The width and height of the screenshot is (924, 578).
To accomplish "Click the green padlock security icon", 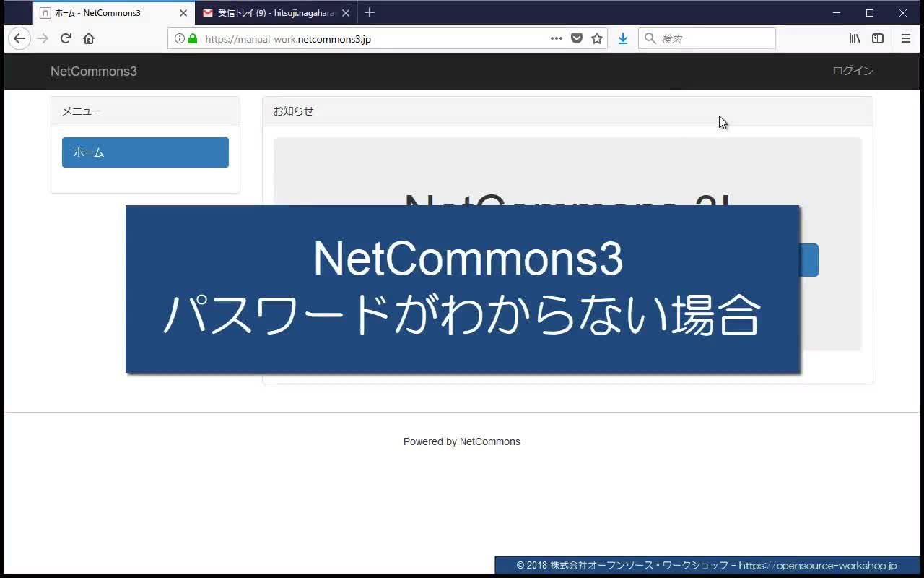I will (193, 38).
